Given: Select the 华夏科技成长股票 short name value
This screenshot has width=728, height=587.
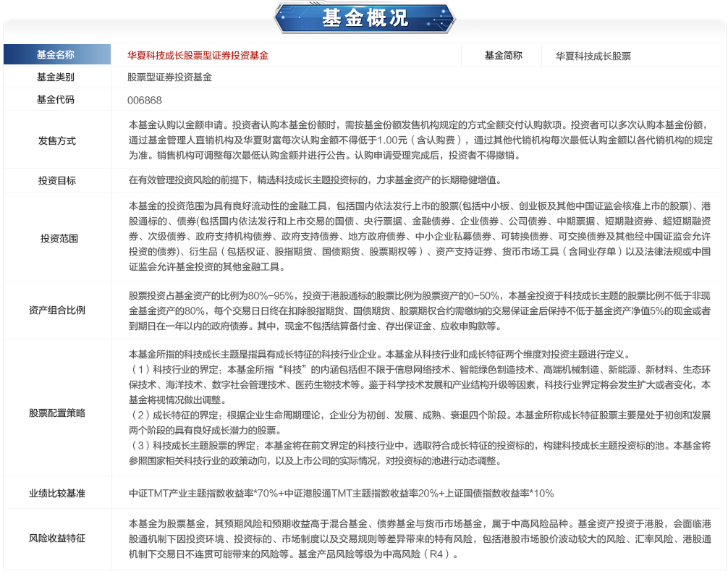Looking at the screenshot, I should 593,56.
